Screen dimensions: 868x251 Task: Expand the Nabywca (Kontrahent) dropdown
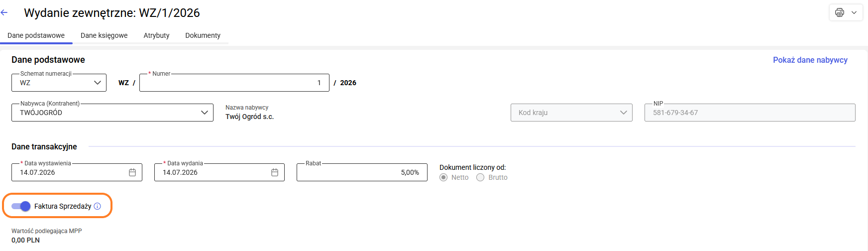112,113
